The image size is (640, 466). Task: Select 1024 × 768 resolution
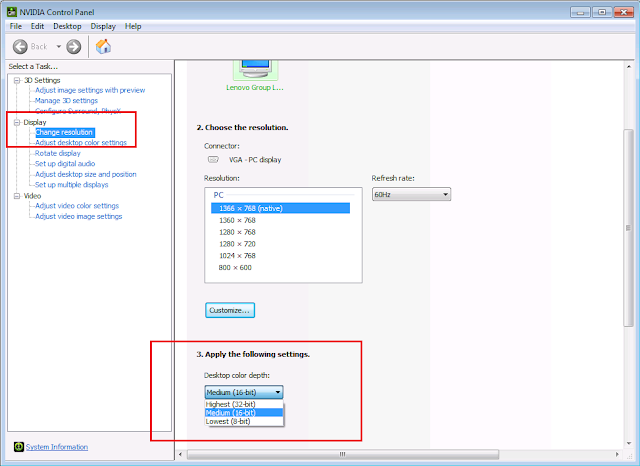(x=237, y=256)
